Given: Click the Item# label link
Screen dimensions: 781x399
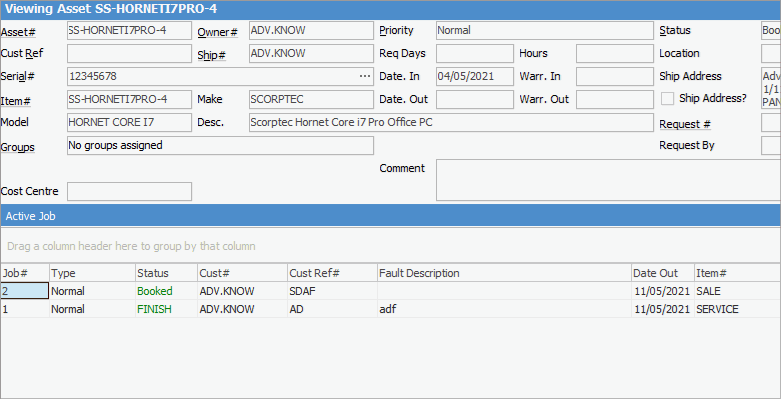Looking at the screenshot, I should coord(15,101).
